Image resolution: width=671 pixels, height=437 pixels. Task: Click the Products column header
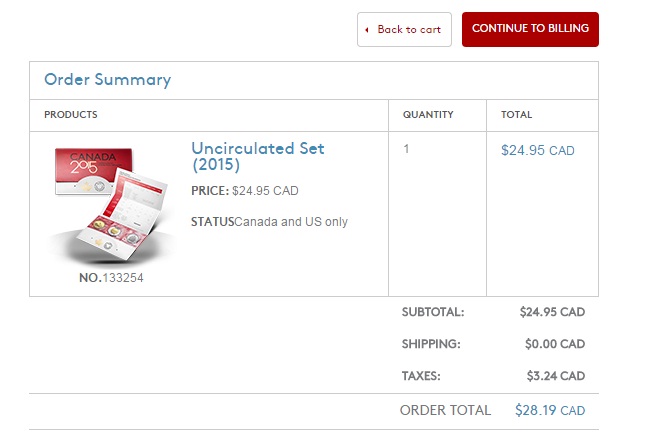(x=71, y=114)
